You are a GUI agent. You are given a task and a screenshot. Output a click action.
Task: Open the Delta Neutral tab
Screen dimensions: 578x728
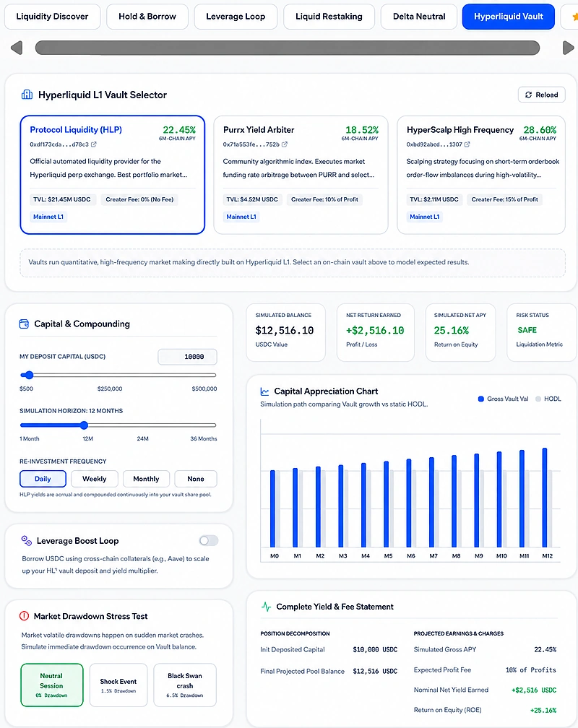[418, 17]
